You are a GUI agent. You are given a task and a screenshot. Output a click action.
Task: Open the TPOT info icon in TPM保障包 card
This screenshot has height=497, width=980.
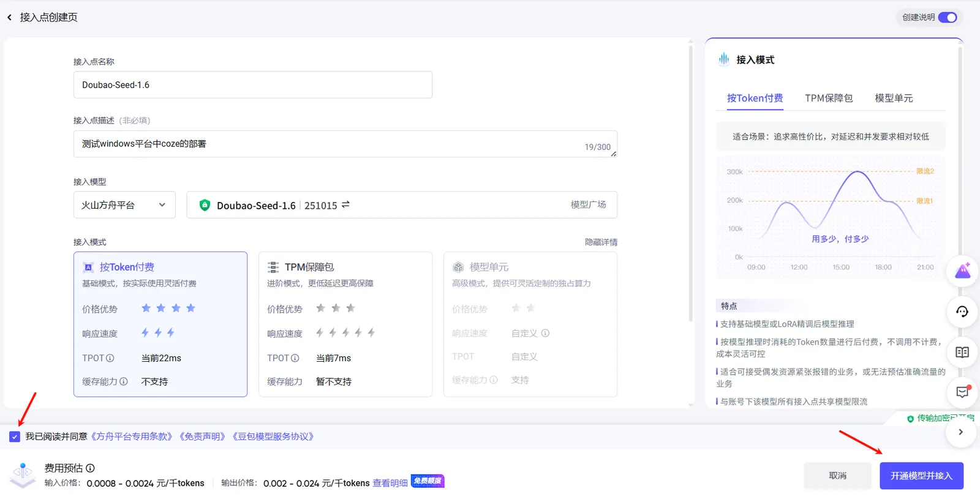(x=295, y=358)
